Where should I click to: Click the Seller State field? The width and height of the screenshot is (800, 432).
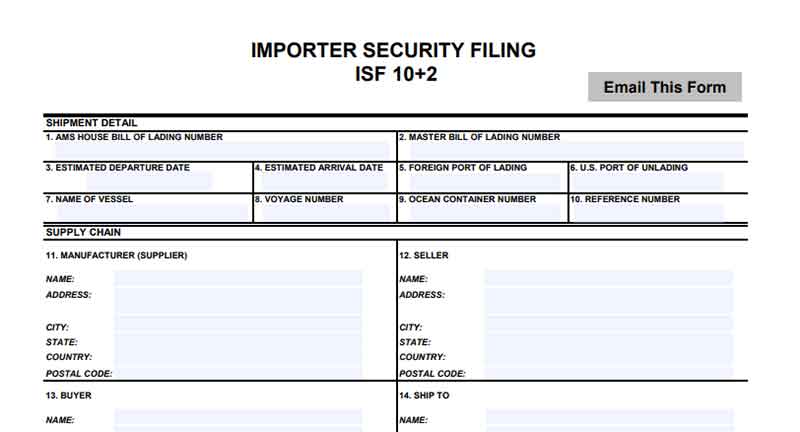click(608, 341)
